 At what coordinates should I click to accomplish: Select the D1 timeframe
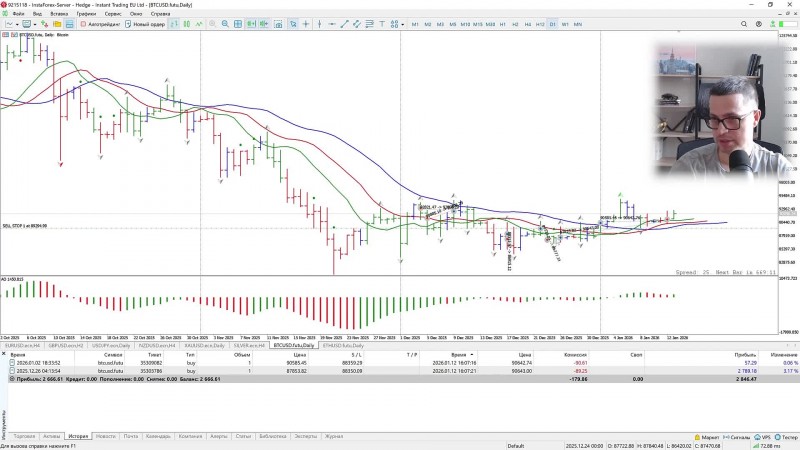coord(553,24)
